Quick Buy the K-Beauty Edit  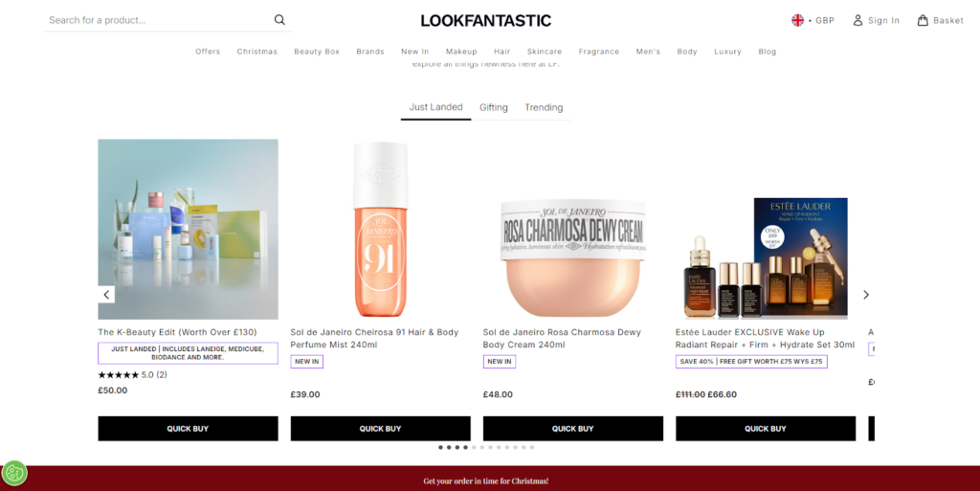tap(188, 429)
